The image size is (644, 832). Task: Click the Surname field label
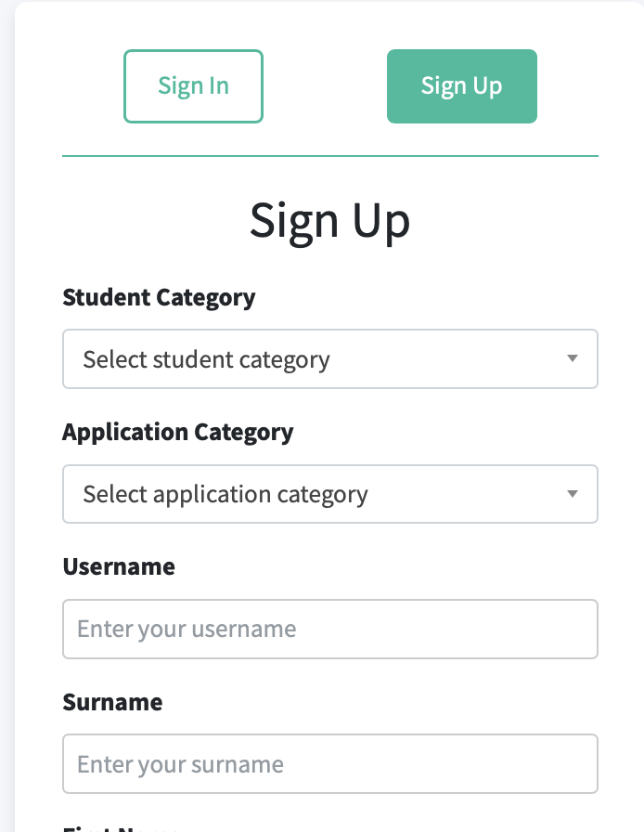click(112, 702)
